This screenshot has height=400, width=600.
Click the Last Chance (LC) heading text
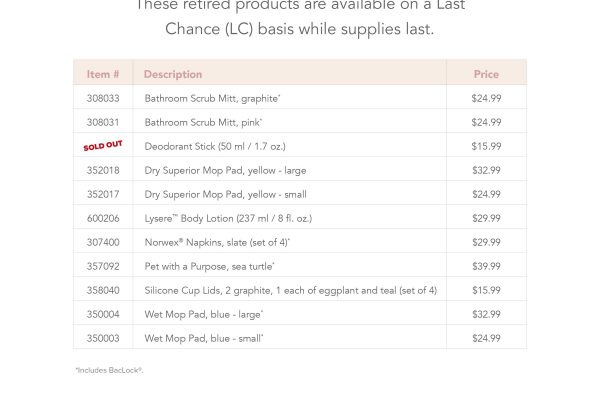300,28
